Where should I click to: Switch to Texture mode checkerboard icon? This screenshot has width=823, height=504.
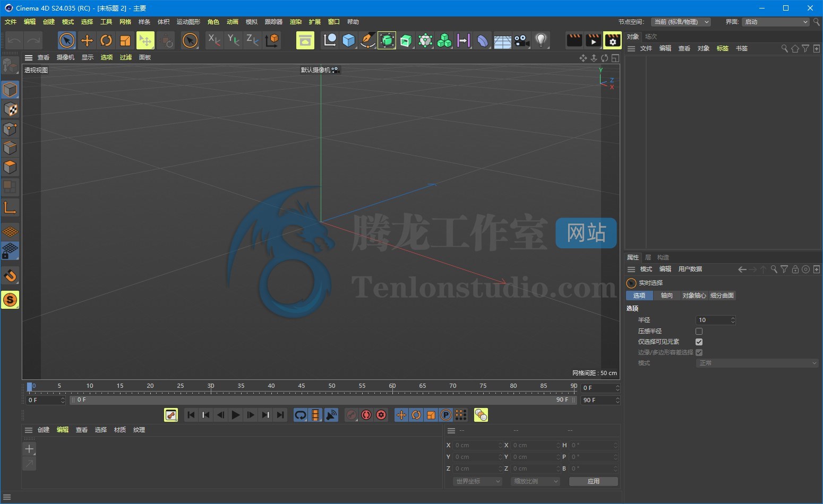(10, 109)
